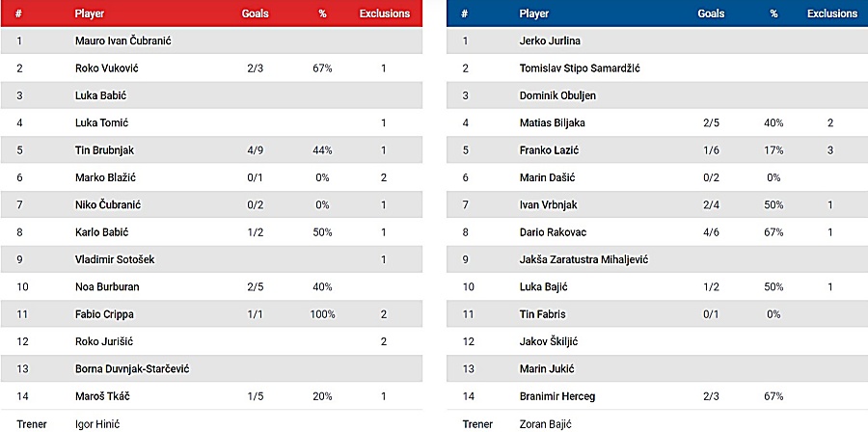Click the Goals column header in red table
Viewport: 868px width, 432px height.
pos(256,13)
